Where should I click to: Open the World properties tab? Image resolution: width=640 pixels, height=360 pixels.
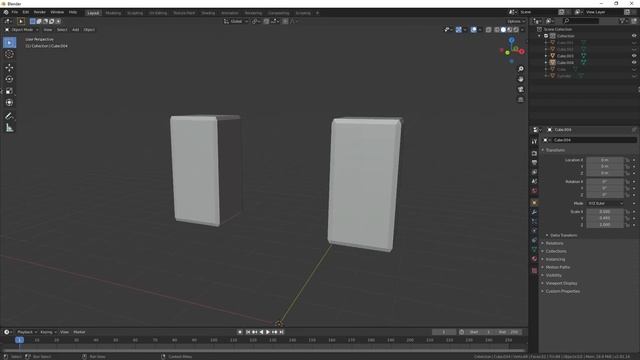click(534, 191)
